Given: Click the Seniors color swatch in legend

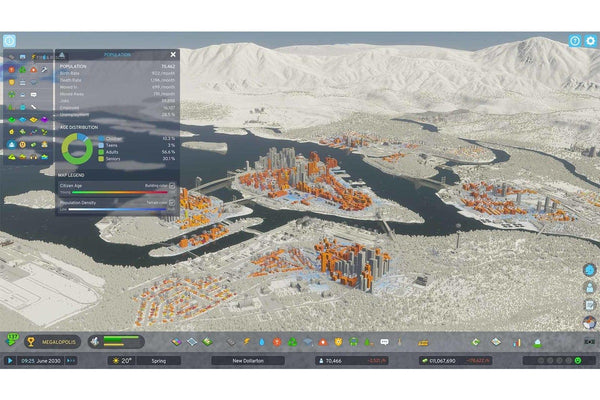Looking at the screenshot, I should point(101,158).
